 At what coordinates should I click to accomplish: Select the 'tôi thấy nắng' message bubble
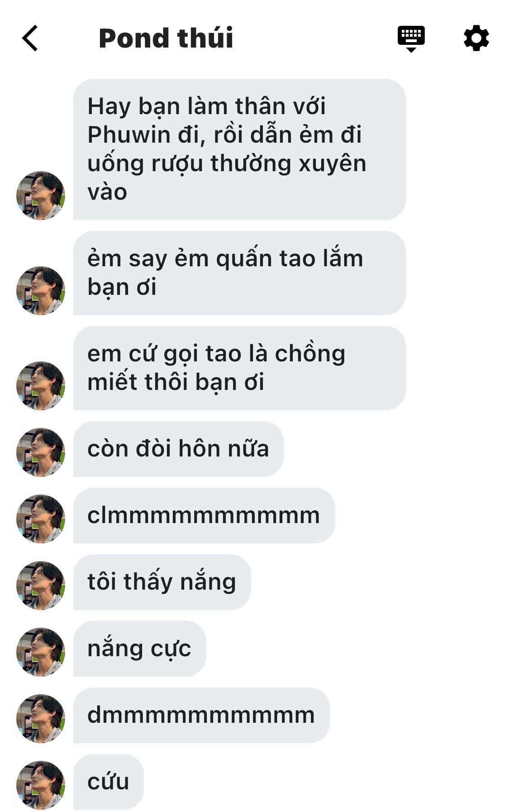tap(162, 582)
